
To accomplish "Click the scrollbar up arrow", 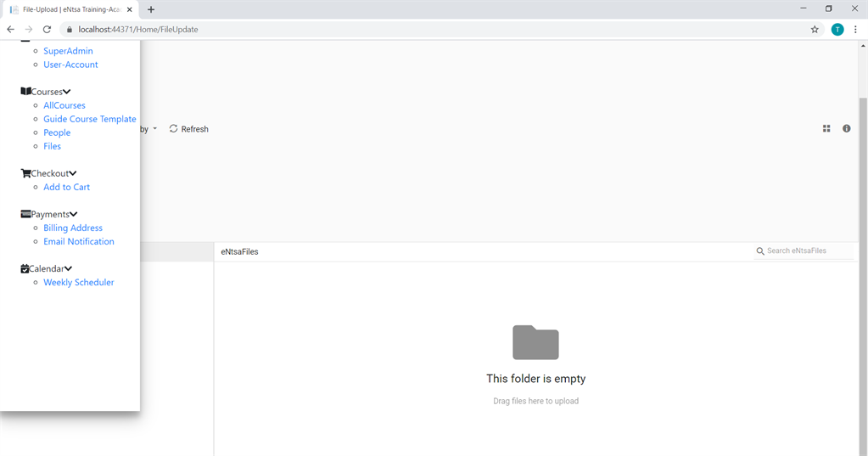I will pos(863,46).
